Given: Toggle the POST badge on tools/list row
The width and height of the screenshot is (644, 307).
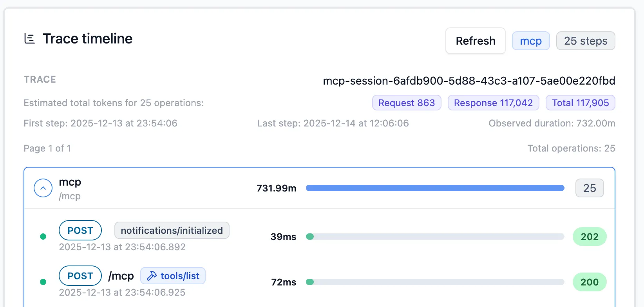Looking at the screenshot, I should pos(80,276).
